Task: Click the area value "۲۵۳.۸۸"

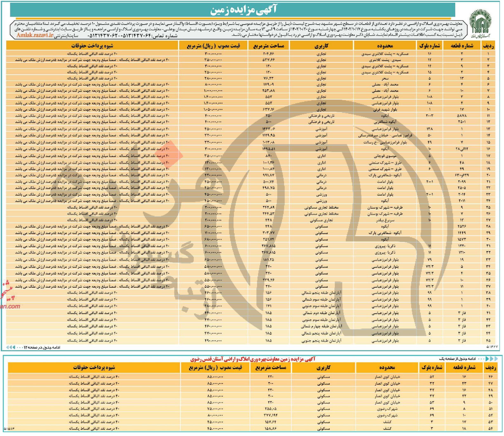Action: [268, 91]
